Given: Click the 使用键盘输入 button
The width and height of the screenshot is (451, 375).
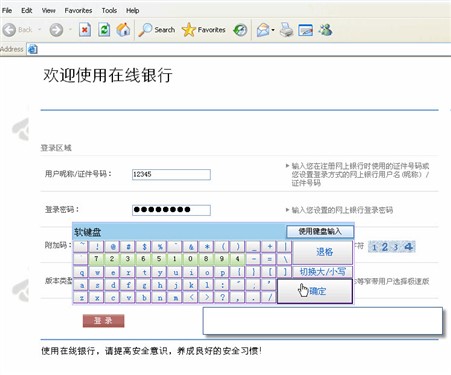Looking at the screenshot, I should [x=320, y=231].
